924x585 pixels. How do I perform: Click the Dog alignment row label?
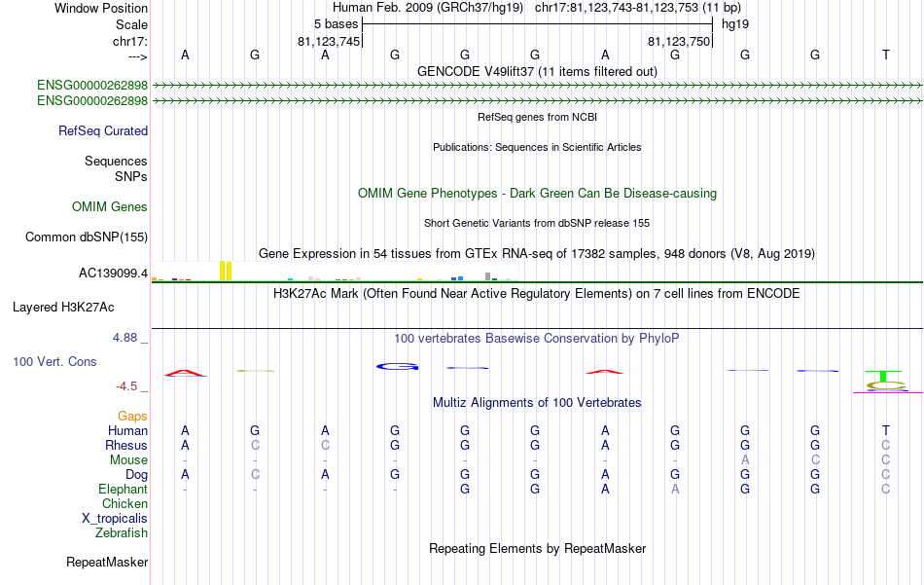click(136, 475)
